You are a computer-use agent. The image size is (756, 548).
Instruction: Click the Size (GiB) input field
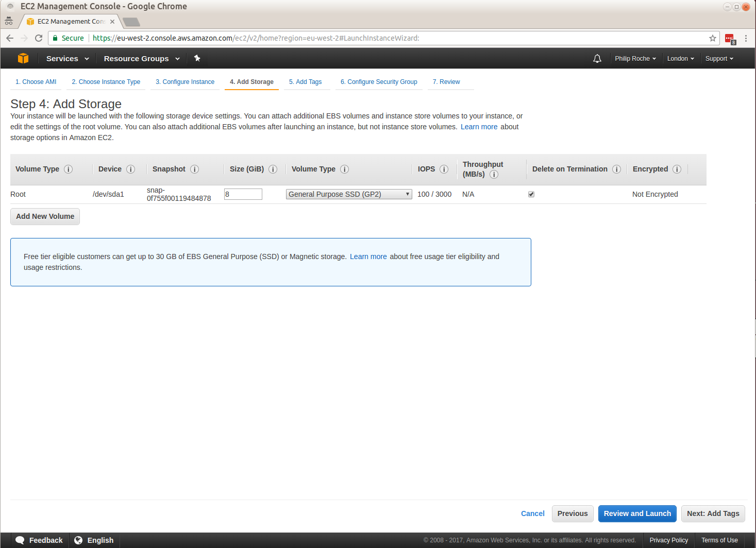coord(243,194)
